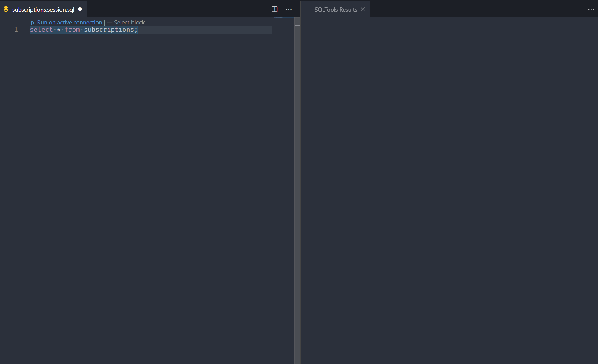This screenshot has height=364, width=598.
Task: Select block via the codelens link
Action: tap(129, 22)
